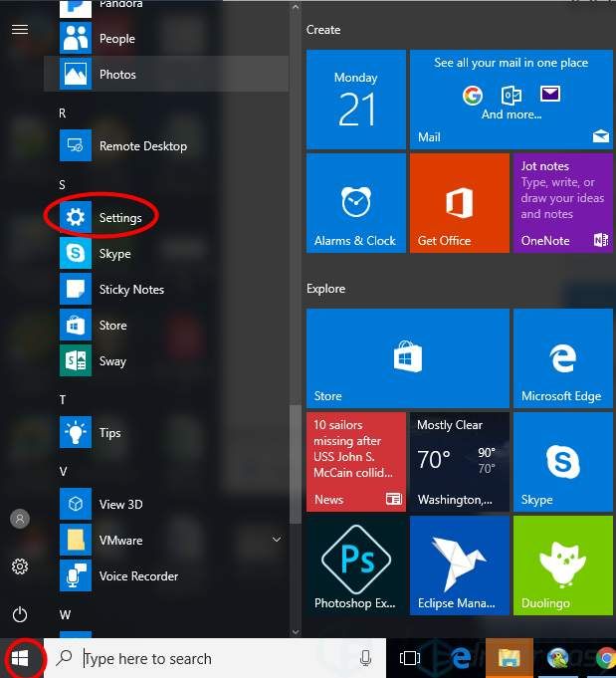Open the Microsoft Edge tile
This screenshot has width=616, height=678.
[563, 359]
